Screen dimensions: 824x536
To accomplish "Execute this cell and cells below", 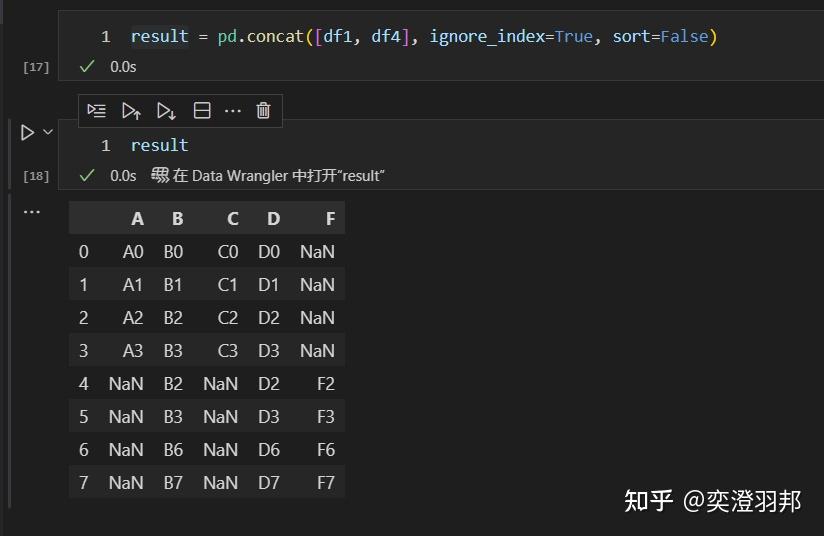I will pyautogui.click(x=166, y=111).
